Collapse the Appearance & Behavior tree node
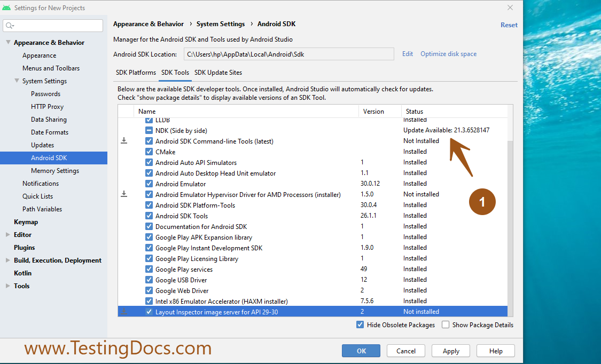 (8, 43)
